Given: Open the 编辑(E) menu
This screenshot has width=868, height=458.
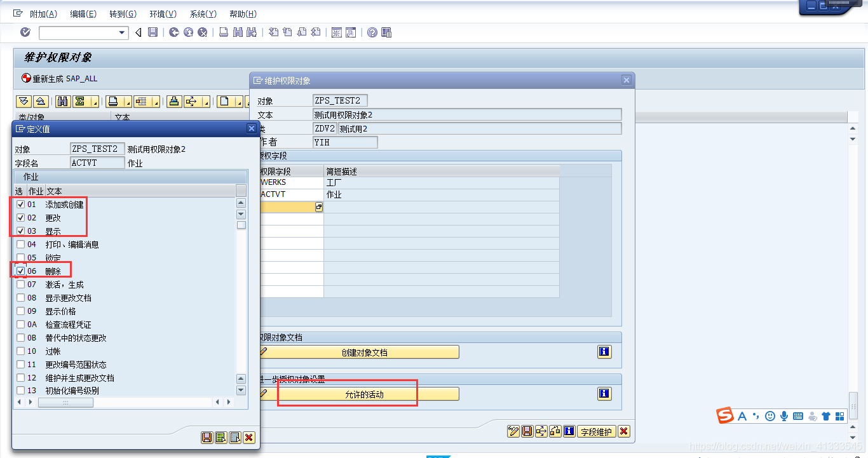Looking at the screenshot, I should tap(83, 14).
